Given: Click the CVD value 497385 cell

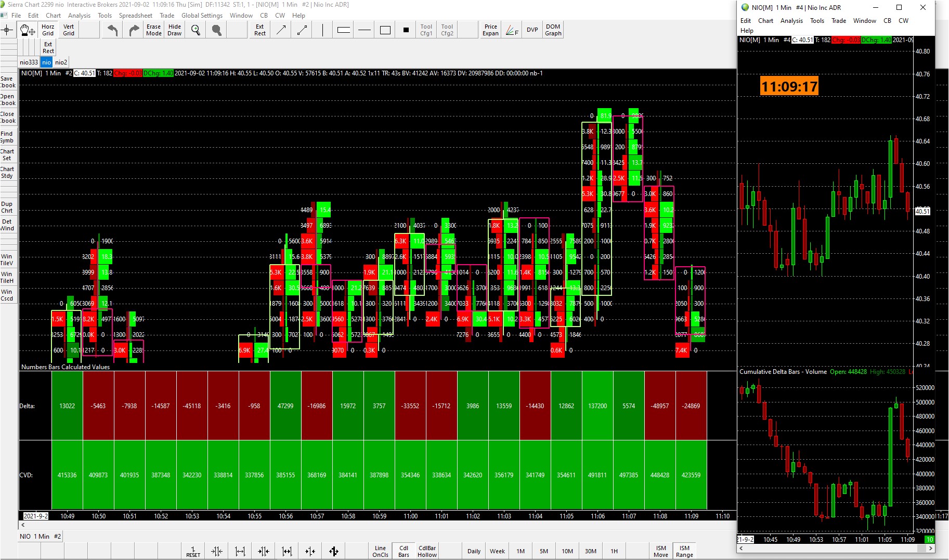Looking at the screenshot, I should pyautogui.click(x=629, y=475).
